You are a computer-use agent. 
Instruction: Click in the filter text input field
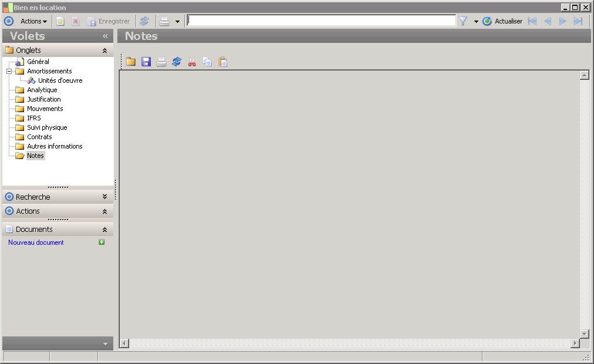coord(321,21)
